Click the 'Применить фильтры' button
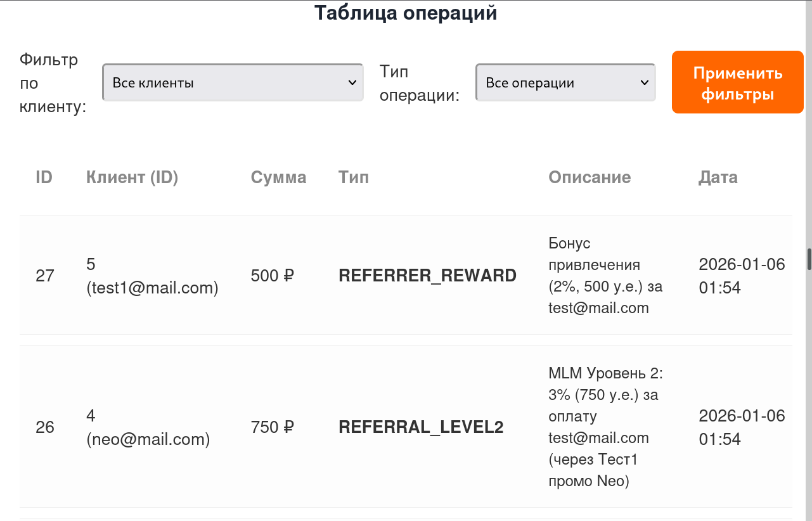This screenshot has height=521, width=812. click(737, 82)
